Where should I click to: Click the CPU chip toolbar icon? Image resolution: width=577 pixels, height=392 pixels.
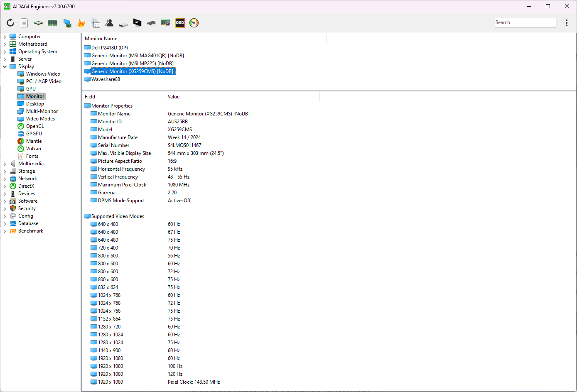(38, 23)
